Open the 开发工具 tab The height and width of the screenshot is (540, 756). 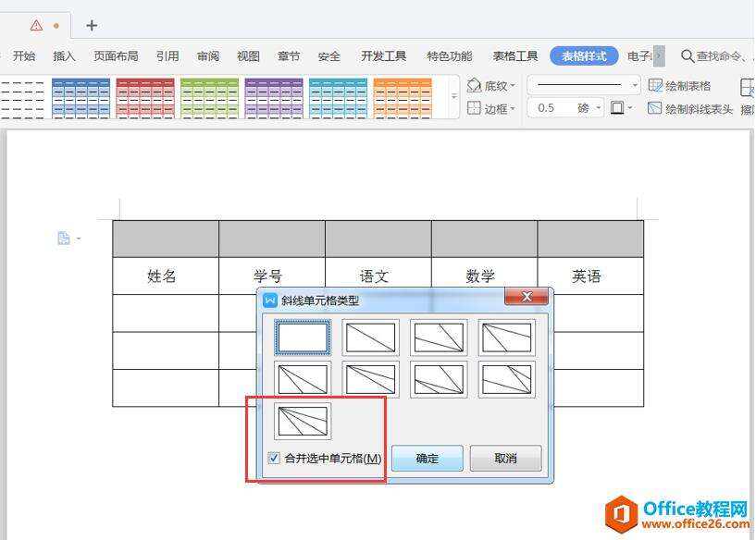pos(384,55)
